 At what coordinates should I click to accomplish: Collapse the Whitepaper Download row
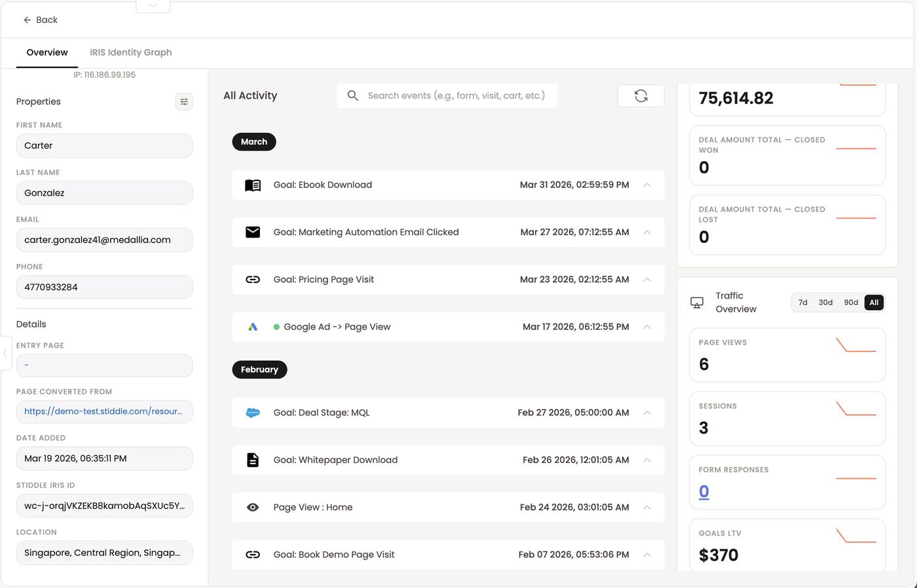[647, 460]
